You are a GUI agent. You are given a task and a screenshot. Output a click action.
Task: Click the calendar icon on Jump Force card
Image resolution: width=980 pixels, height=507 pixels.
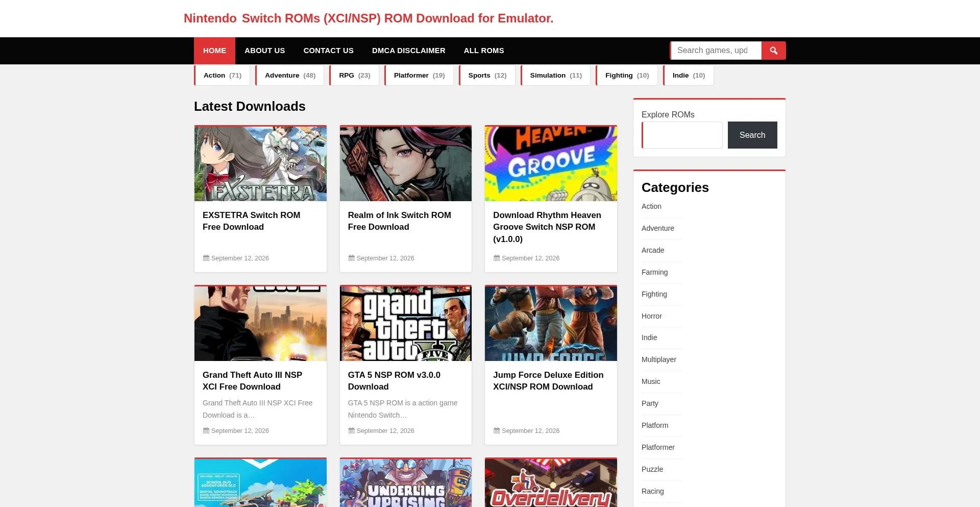click(x=497, y=431)
